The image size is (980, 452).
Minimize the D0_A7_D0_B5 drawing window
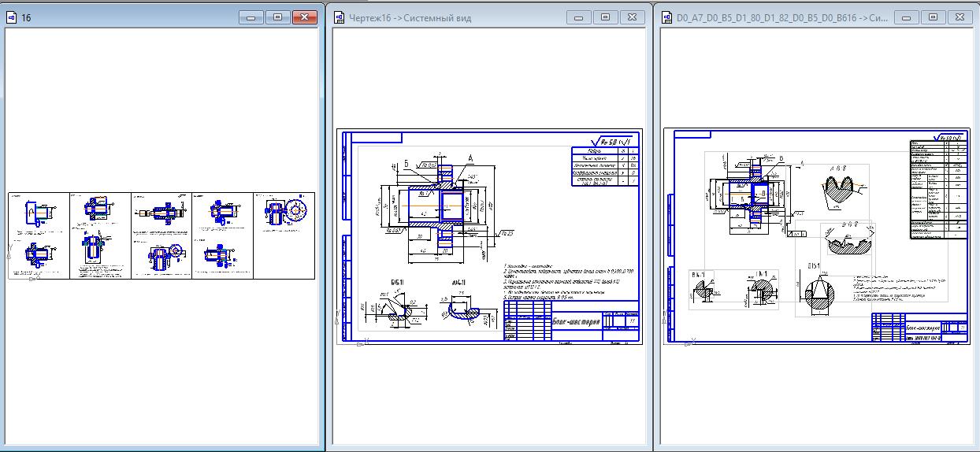[908, 17]
